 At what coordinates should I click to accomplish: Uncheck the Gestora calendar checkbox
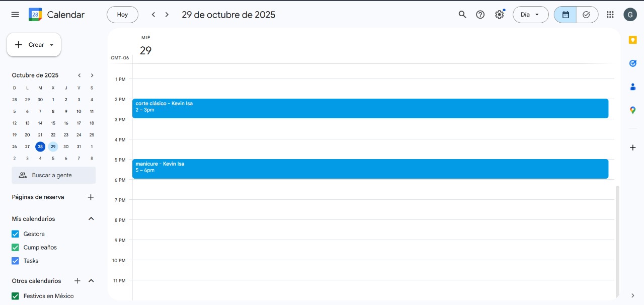point(15,234)
